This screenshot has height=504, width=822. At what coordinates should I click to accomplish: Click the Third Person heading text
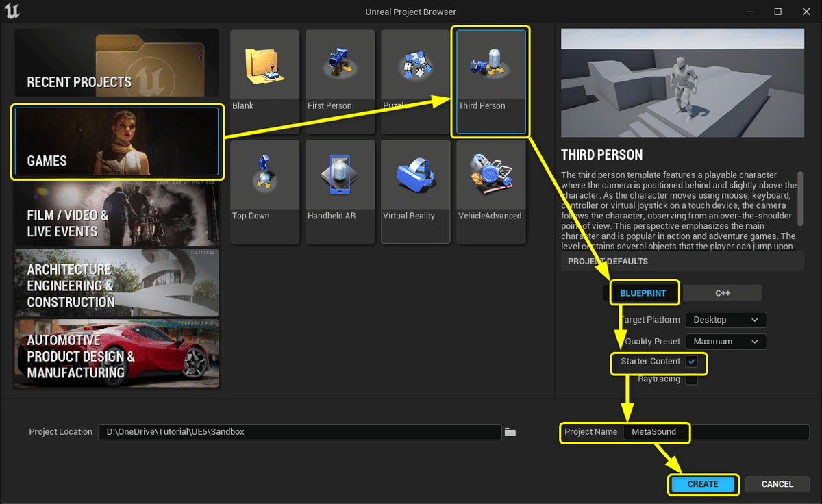(x=601, y=155)
